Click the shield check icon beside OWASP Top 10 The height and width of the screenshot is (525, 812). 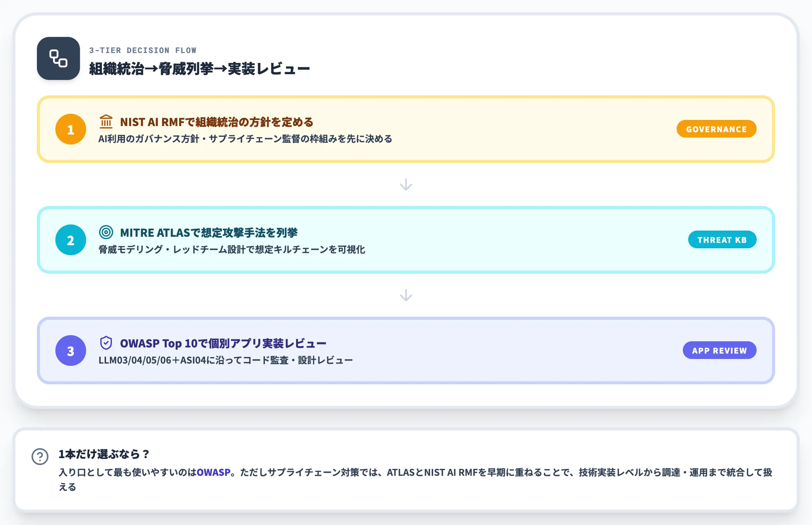106,343
